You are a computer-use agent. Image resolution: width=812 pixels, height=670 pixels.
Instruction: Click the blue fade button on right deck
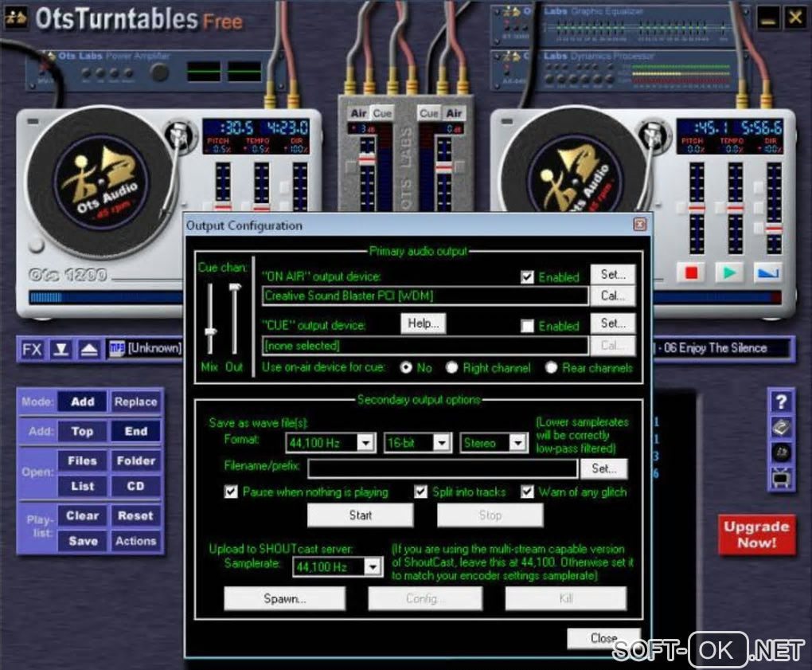[767, 272]
